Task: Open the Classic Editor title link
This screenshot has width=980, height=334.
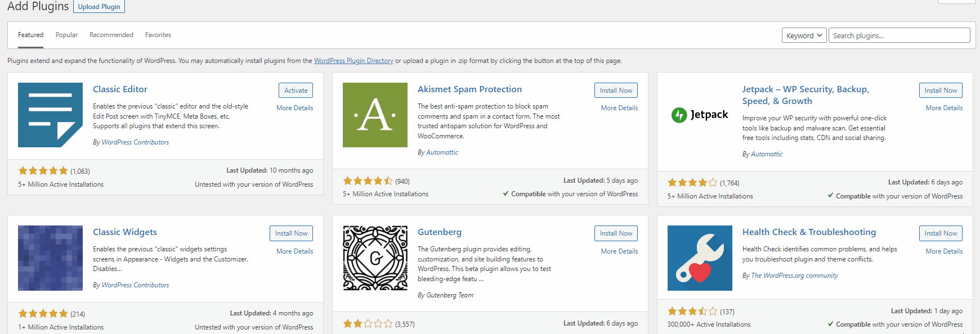Action: pyautogui.click(x=120, y=89)
